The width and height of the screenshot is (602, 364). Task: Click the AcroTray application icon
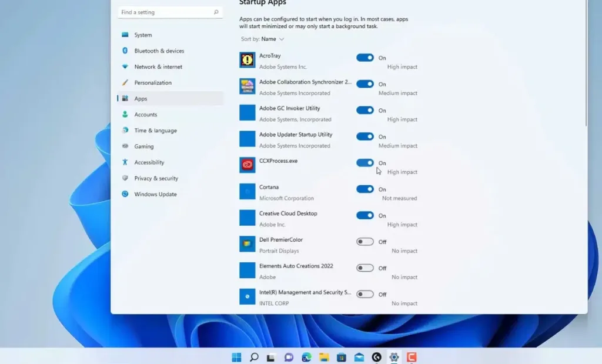[x=246, y=59]
